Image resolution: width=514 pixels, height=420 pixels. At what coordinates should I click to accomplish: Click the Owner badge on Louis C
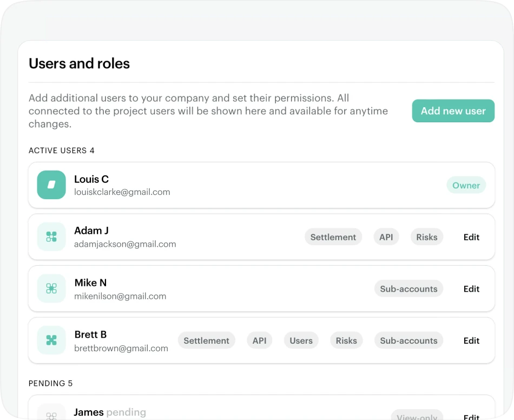[x=466, y=185]
